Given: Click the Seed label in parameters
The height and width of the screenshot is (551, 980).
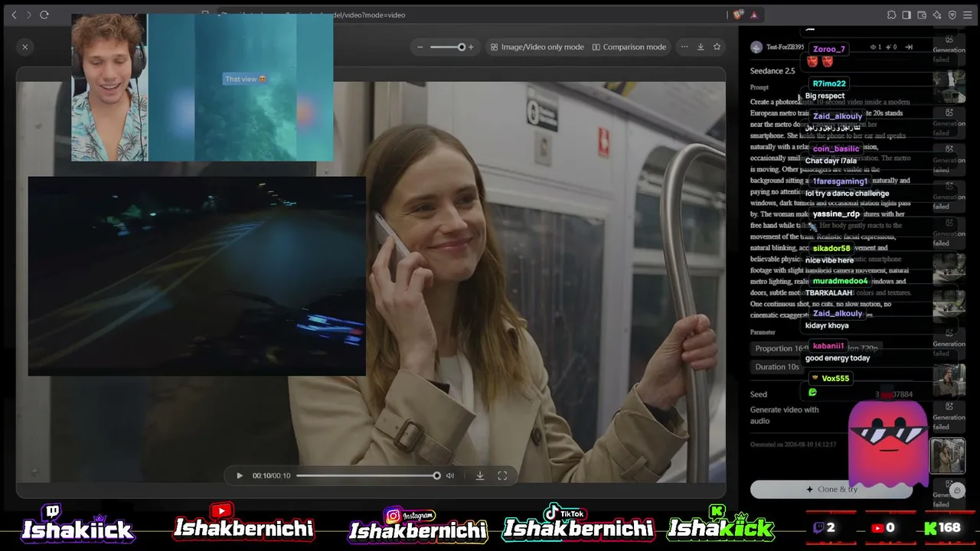Looking at the screenshot, I should 759,394.
